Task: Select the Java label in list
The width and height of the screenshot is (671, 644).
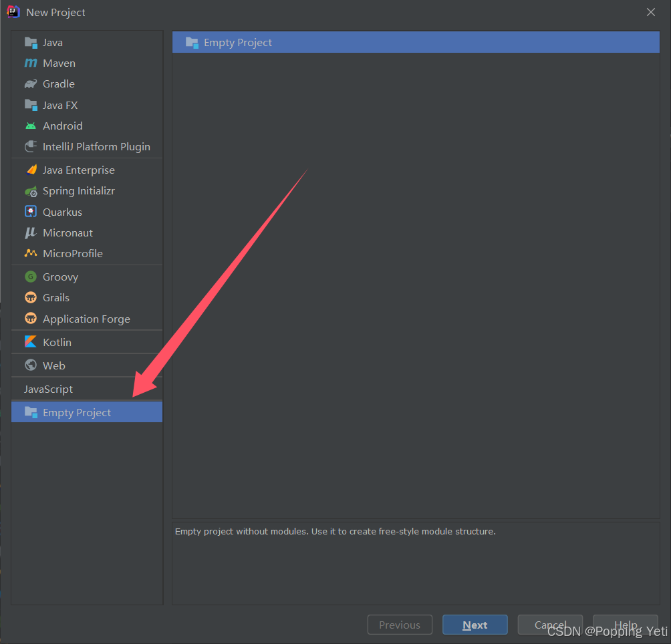Action: click(x=53, y=43)
